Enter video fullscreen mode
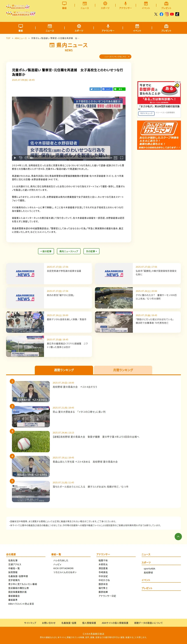 pos(122,158)
